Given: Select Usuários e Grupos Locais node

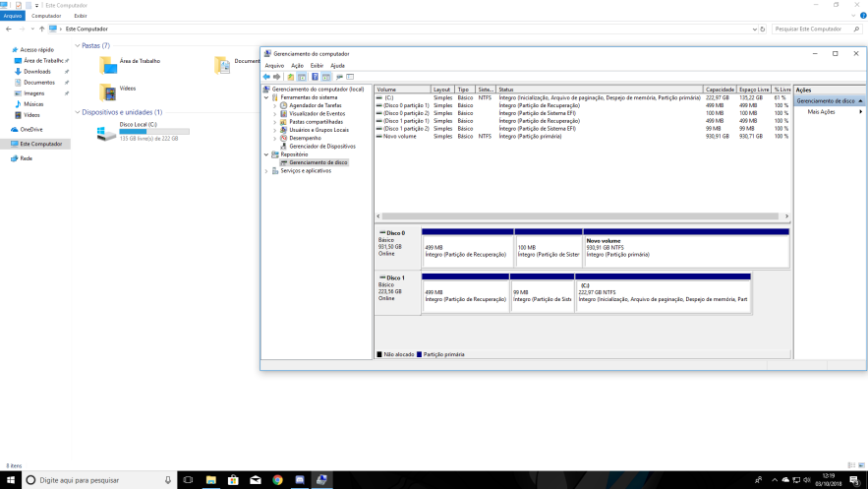Looking at the screenshot, I should pyautogui.click(x=318, y=130).
